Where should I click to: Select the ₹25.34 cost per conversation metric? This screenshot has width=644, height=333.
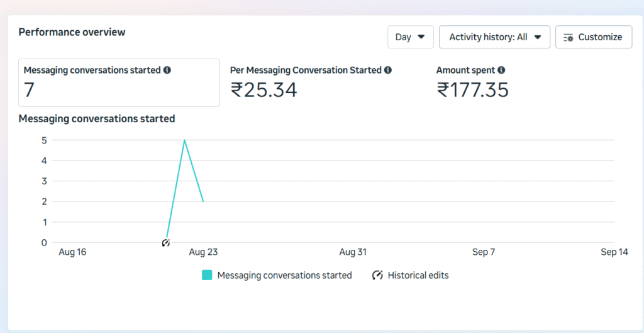pos(264,91)
